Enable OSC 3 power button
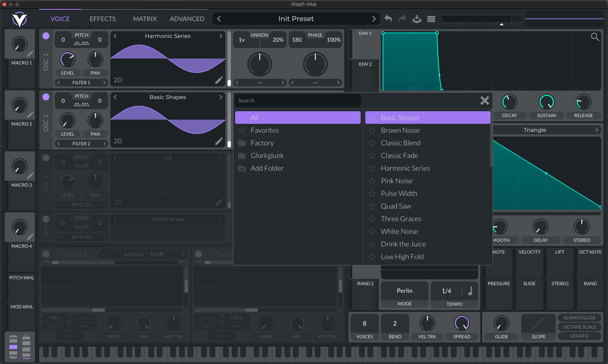Viewport: 608px width, 364px height. click(x=46, y=158)
